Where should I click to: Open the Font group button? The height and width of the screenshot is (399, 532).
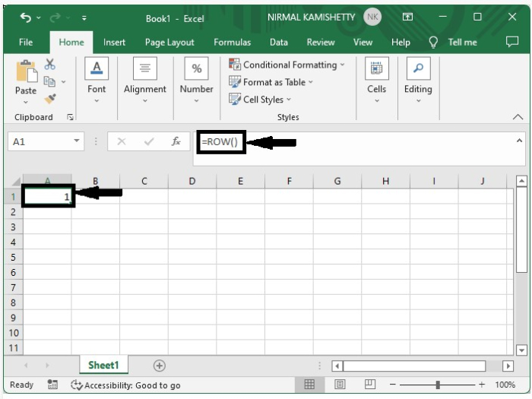pyautogui.click(x=97, y=81)
